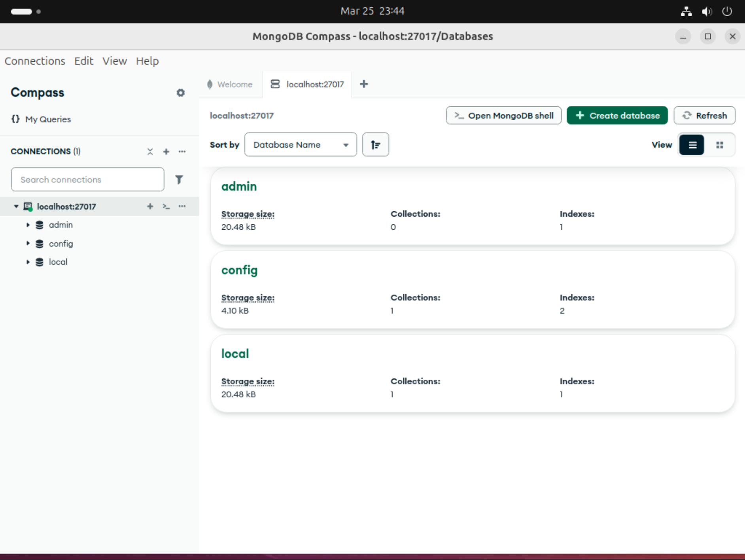
Task: Click the Refresh databases button
Action: coord(704,115)
